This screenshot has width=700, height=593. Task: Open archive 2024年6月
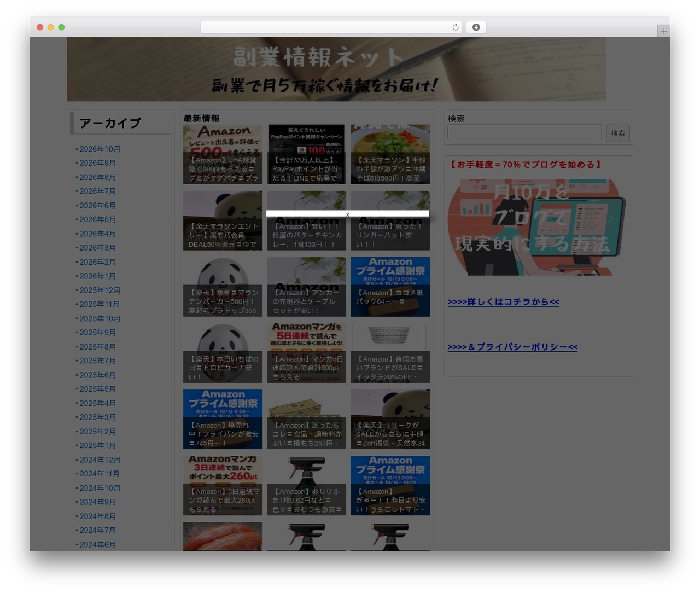[x=98, y=544]
